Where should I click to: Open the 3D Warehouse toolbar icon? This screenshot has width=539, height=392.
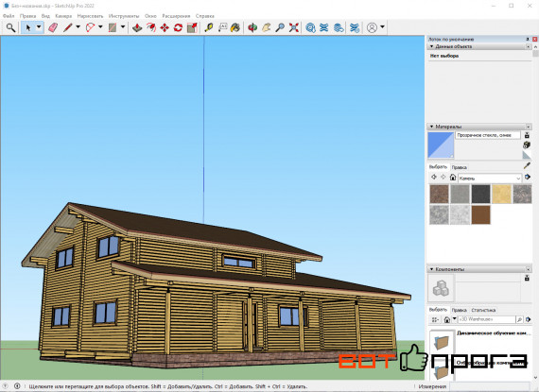pos(310,27)
